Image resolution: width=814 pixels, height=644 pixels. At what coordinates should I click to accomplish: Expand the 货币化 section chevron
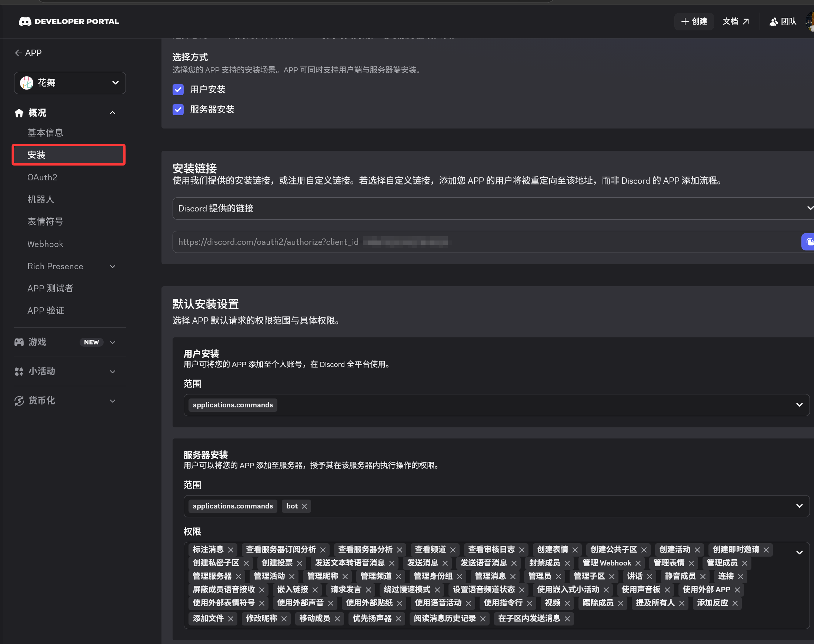pos(112,401)
